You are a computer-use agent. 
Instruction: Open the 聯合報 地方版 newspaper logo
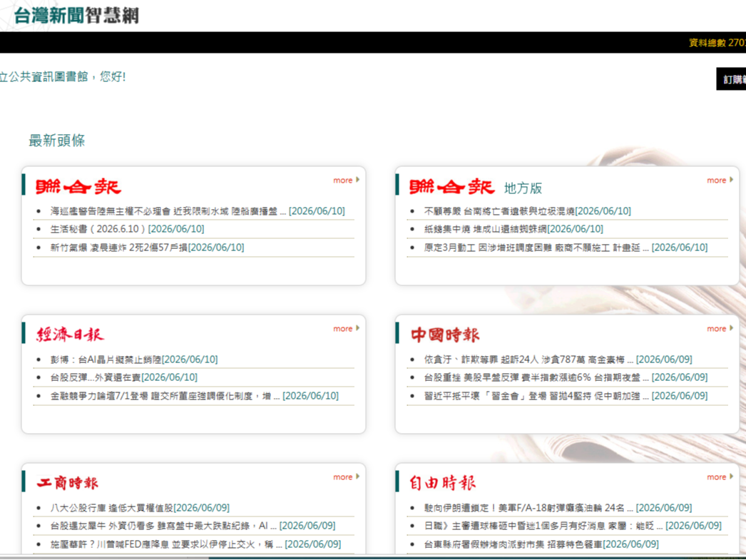point(452,186)
